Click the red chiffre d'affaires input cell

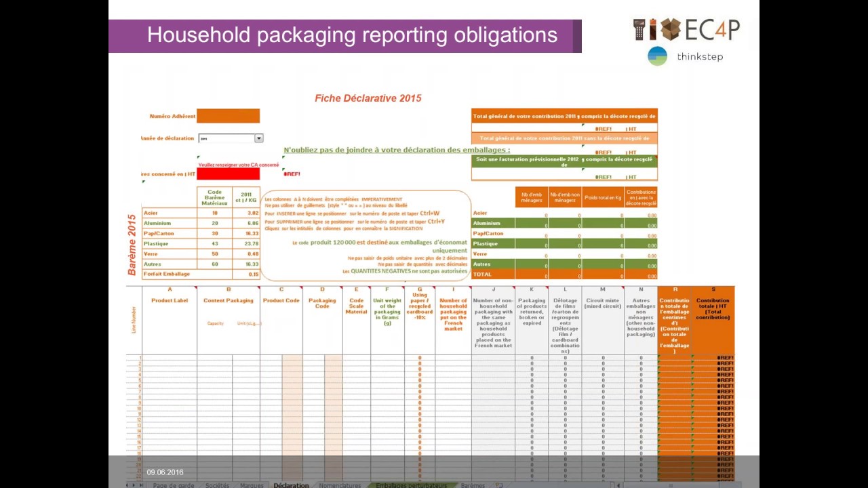(228, 174)
